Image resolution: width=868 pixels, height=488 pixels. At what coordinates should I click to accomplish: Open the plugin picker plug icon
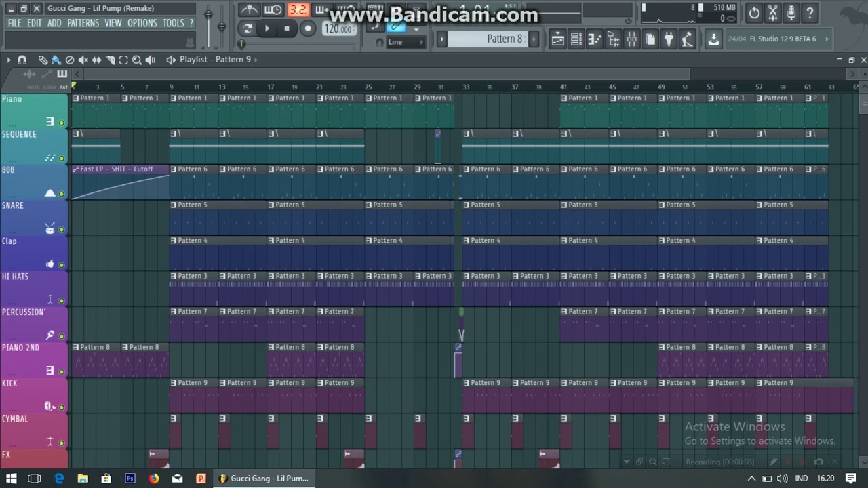click(x=669, y=39)
